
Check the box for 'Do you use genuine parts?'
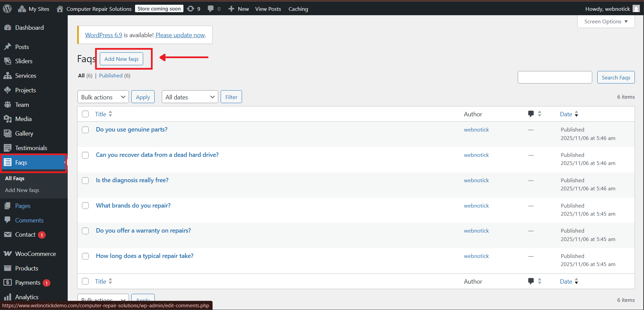click(x=85, y=130)
